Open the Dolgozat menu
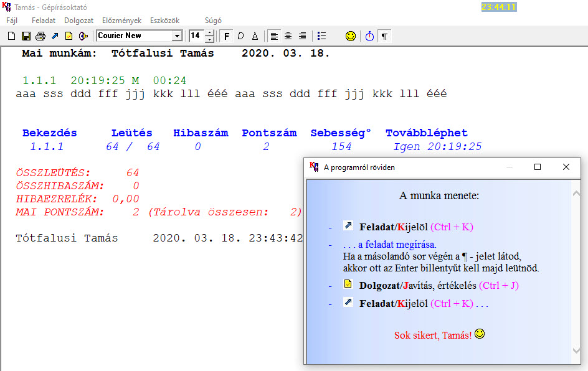The image size is (588, 371). (78, 21)
